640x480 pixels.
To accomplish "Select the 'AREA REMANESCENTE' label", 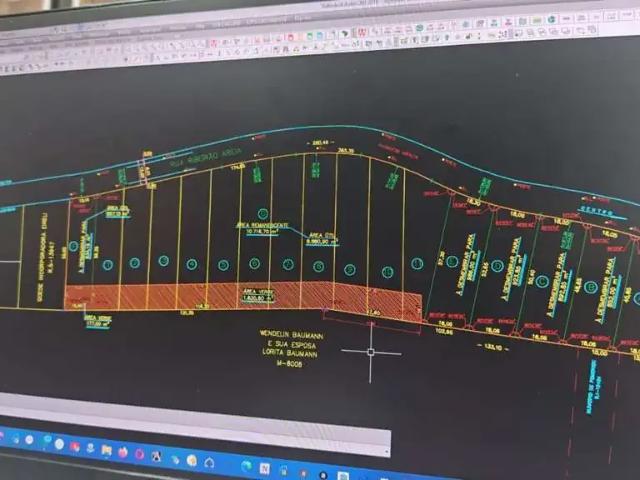I will point(262,225).
